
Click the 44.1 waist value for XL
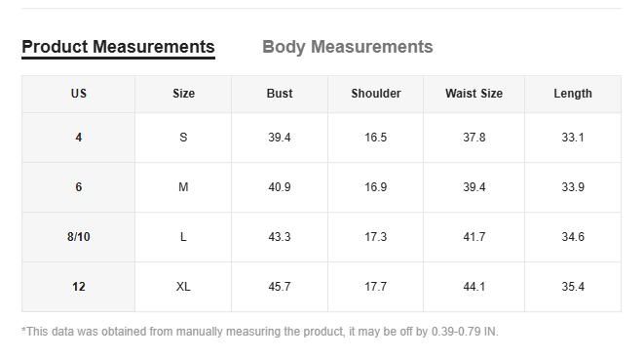[x=474, y=287]
